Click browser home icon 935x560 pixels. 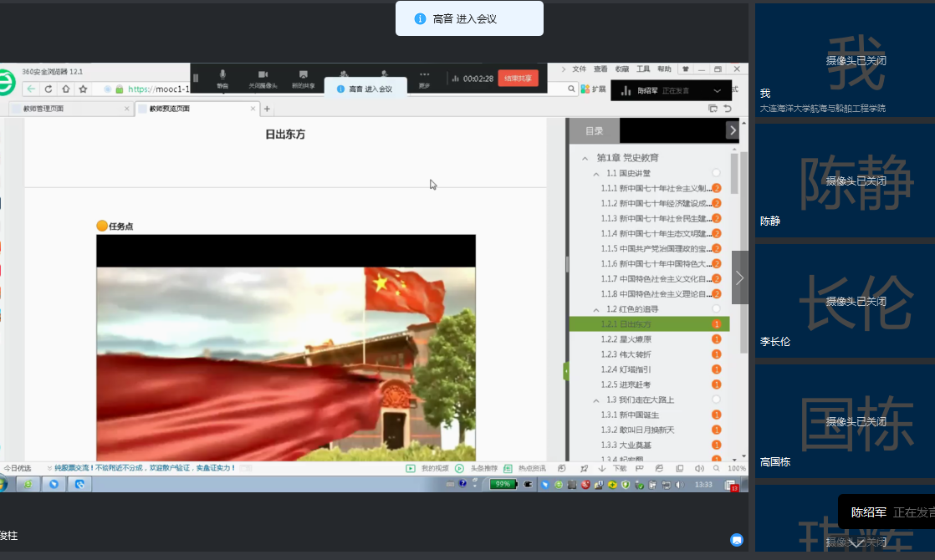[65, 89]
